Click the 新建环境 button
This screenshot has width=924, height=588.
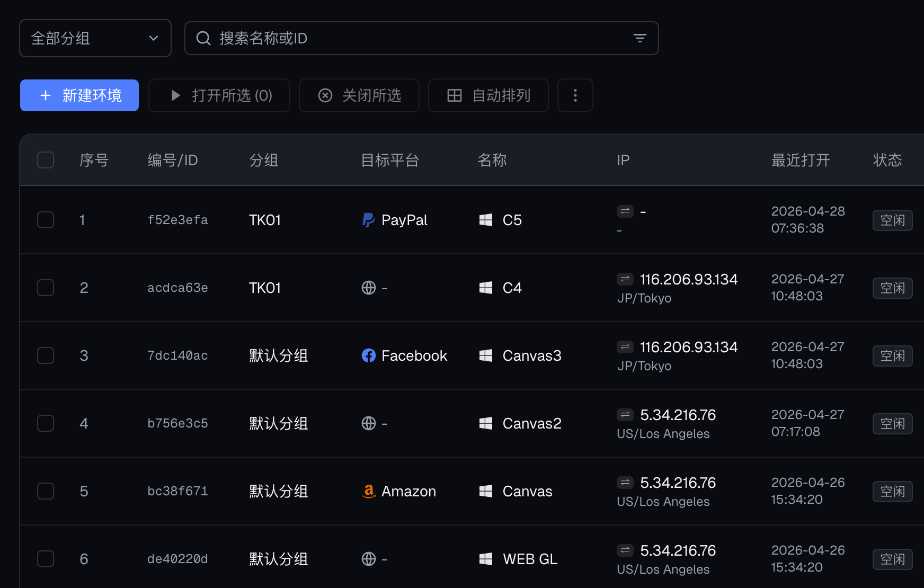79,95
